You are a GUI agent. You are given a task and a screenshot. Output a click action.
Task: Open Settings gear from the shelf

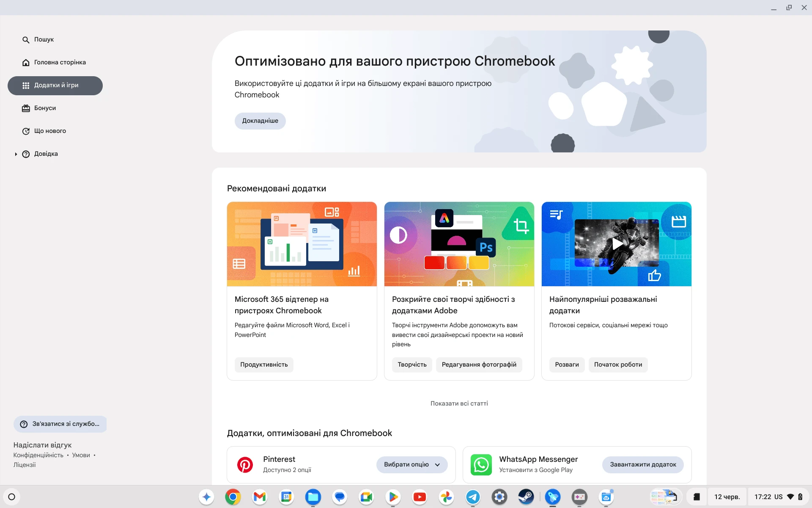(x=499, y=497)
